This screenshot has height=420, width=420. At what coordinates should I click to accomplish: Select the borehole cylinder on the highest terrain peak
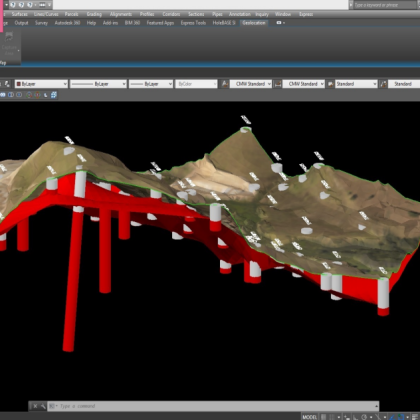point(246,129)
